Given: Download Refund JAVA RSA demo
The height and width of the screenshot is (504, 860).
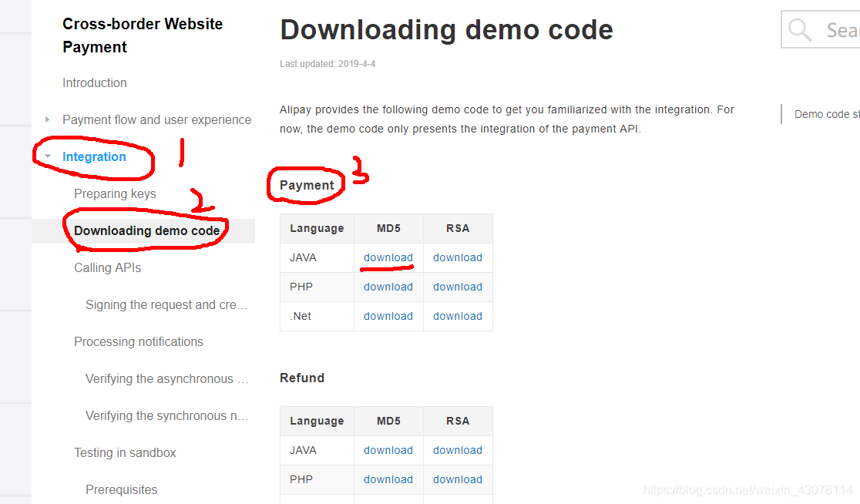Looking at the screenshot, I should point(458,450).
